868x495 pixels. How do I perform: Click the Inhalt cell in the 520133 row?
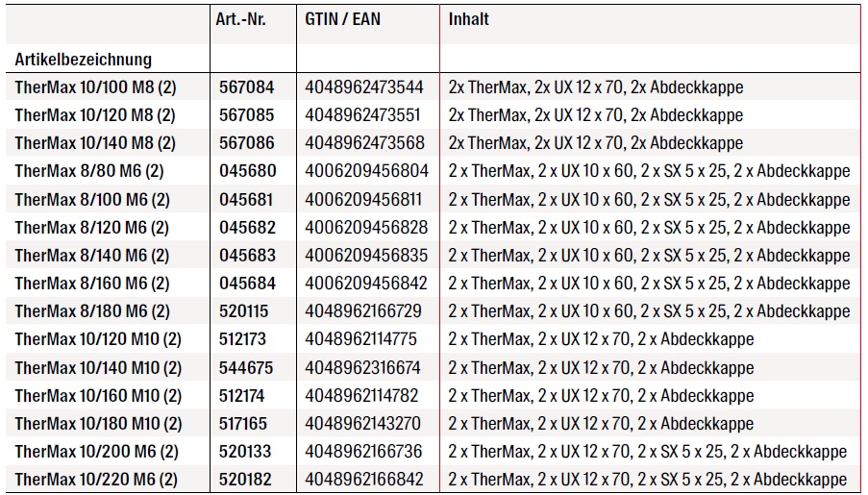(648, 451)
